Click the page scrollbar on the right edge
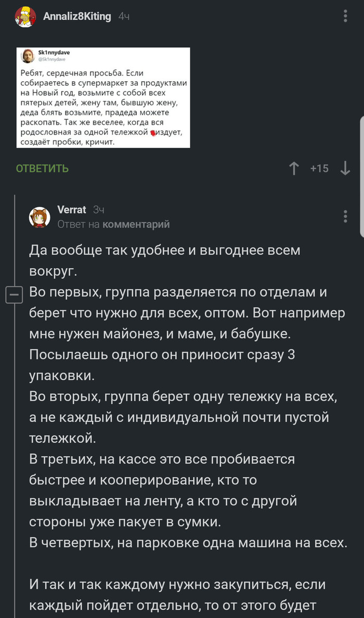364x618 pixels. pos(361,177)
